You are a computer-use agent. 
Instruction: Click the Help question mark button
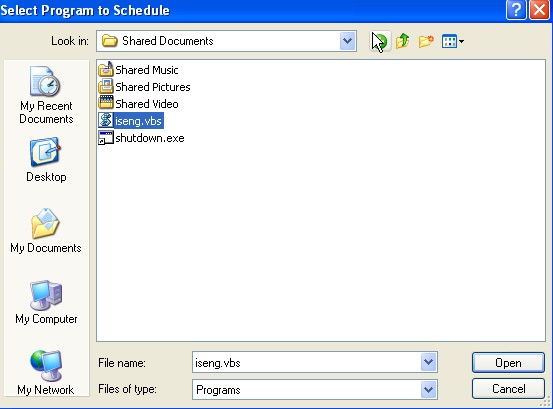[516, 10]
